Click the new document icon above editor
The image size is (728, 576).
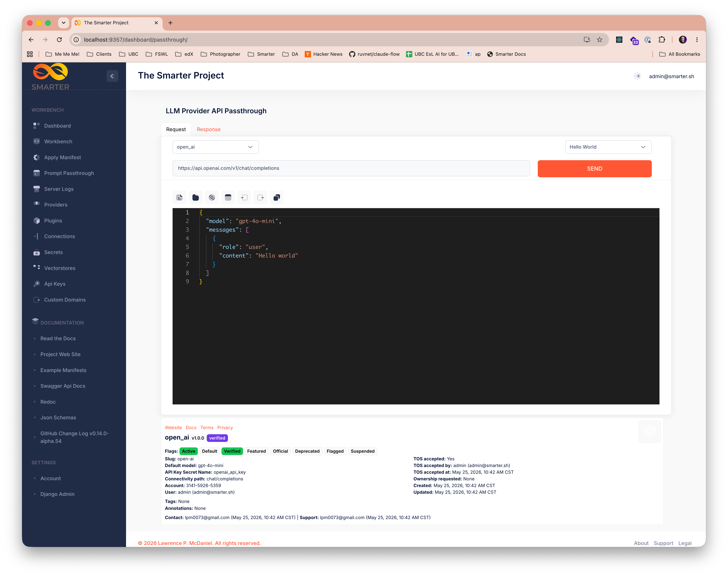(179, 198)
